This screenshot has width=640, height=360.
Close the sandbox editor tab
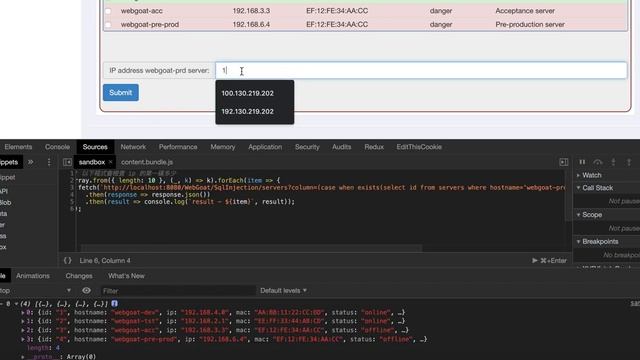tap(110, 162)
